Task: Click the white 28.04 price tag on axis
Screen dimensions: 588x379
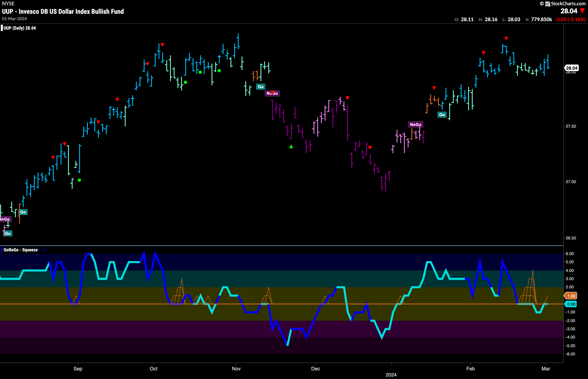Action: point(572,68)
